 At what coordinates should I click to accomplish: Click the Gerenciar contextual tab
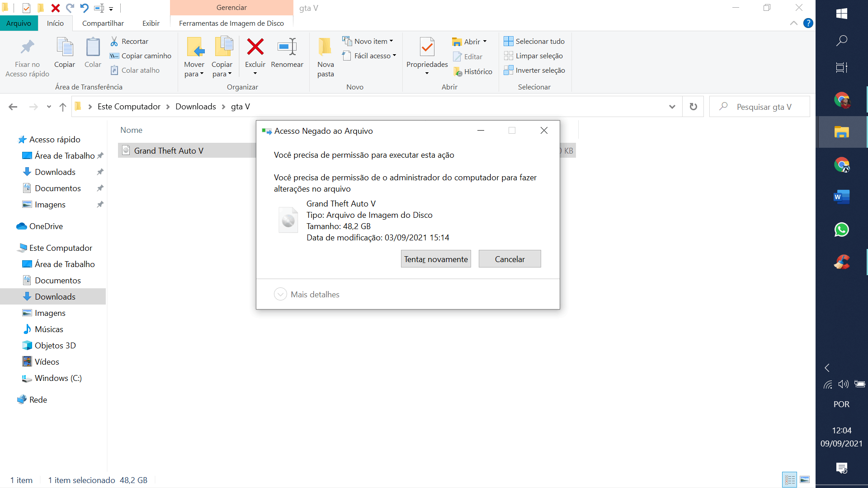231,8
